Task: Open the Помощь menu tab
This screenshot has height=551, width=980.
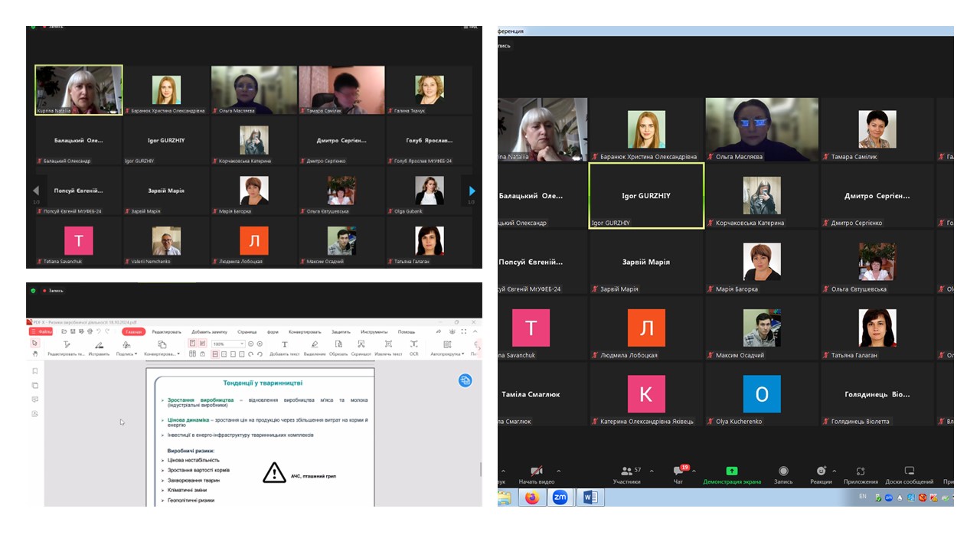Action: [x=406, y=332]
